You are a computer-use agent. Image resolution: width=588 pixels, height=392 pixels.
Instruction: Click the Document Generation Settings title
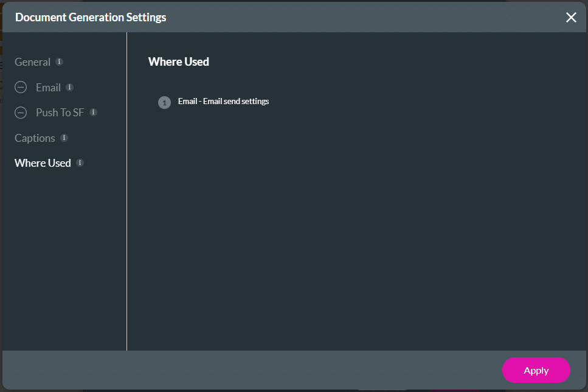click(x=91, y=18)
